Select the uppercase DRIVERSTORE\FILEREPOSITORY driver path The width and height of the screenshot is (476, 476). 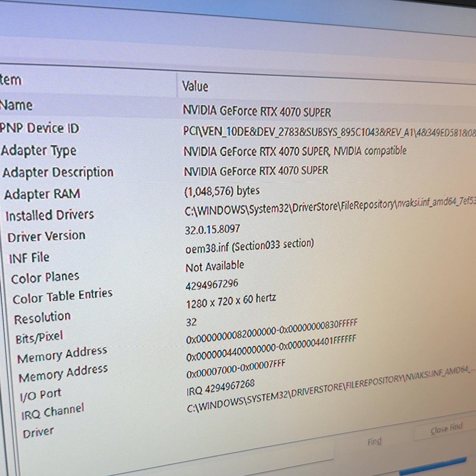(x=331, y=389)
